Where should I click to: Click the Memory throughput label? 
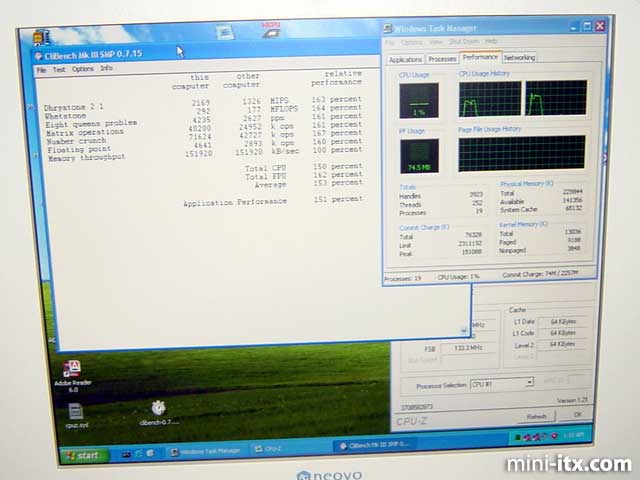[x=87, y=158]
